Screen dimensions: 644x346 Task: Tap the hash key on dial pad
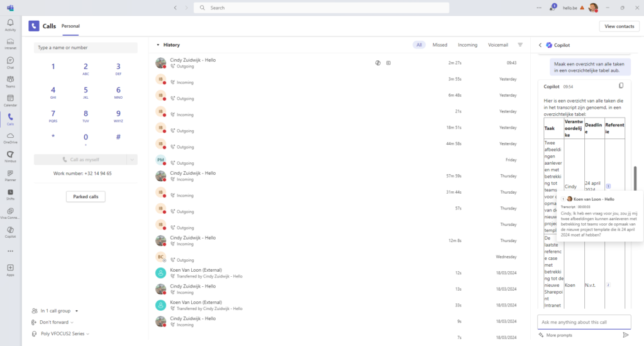(x=118, y=137)
